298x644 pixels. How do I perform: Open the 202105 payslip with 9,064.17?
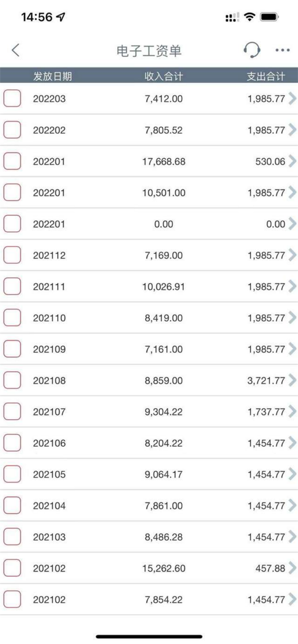pos(149,474)
